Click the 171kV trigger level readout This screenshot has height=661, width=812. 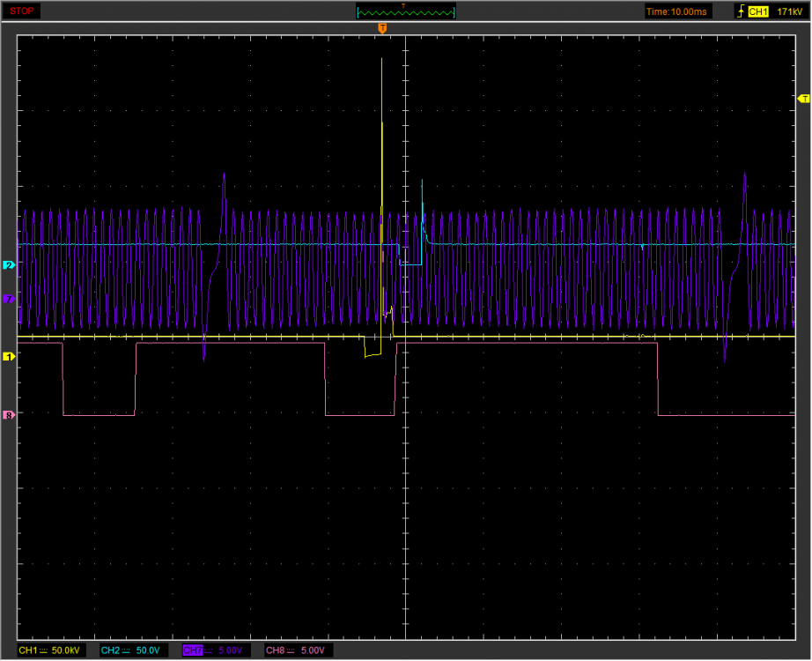click(788, 11)
